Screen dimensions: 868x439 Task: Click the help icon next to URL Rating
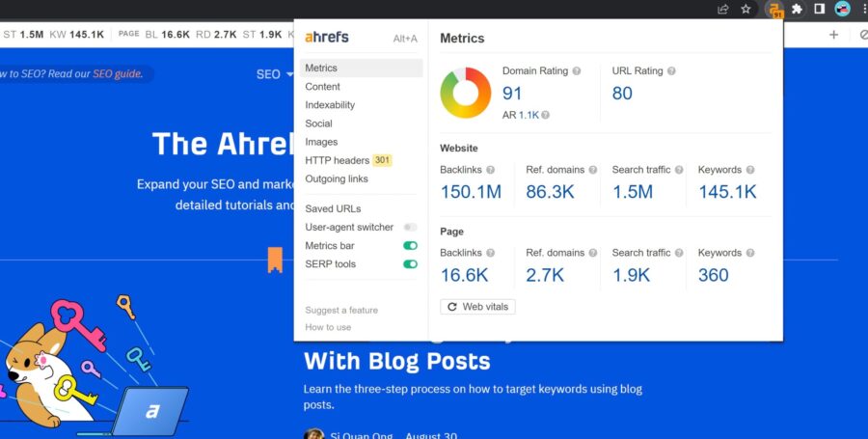671,70
